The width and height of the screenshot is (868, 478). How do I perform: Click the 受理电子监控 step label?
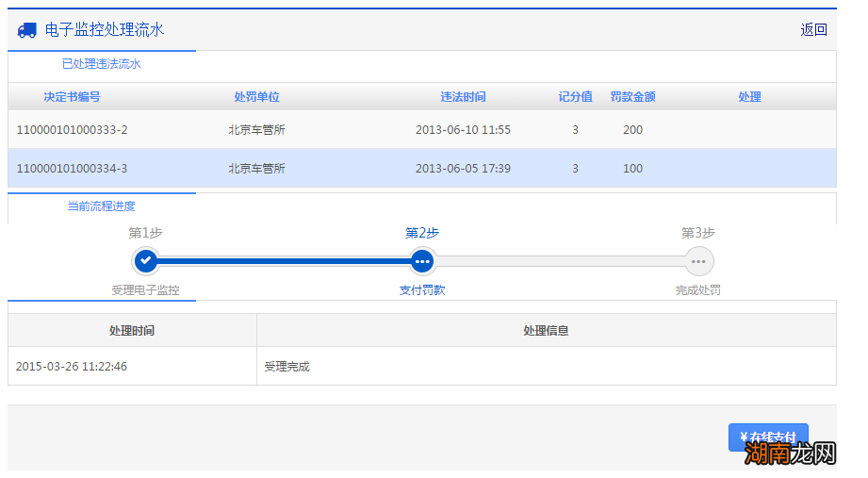pyautogui.click(x=145, y=290)
